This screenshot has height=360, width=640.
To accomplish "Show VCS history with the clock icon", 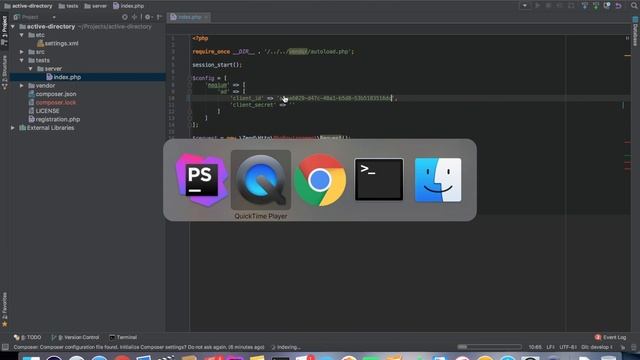I will 607,6.
